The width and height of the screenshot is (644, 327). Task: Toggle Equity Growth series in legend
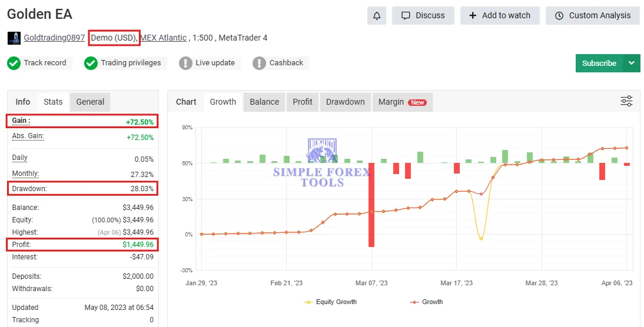[330, 302]
